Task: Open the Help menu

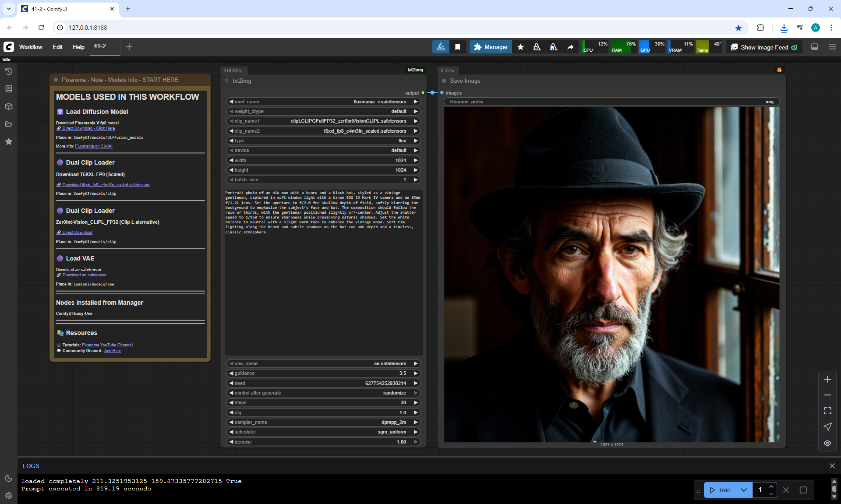Action: pos(78,47)
